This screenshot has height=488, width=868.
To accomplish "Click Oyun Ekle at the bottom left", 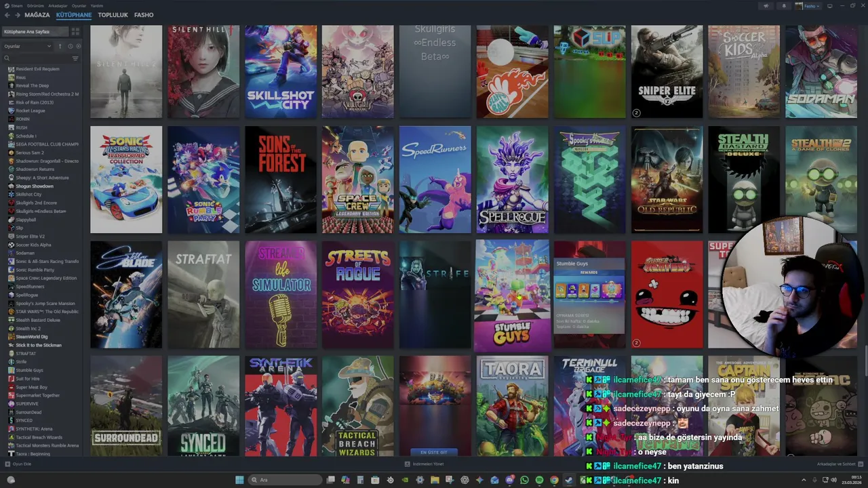I will click(x=18, y=464).
